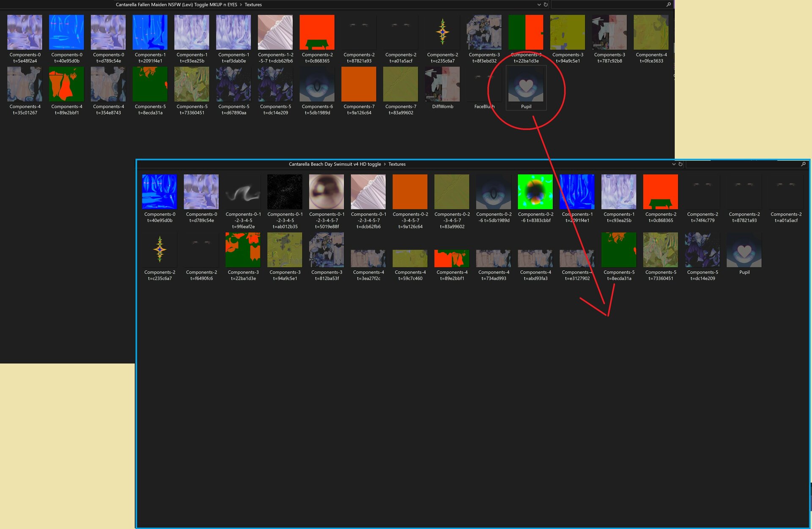This screenshot has width=812, height=529.
Task: Select Components-0 t=d789c54e in Swimsuit window
Action: coord(201,198)
